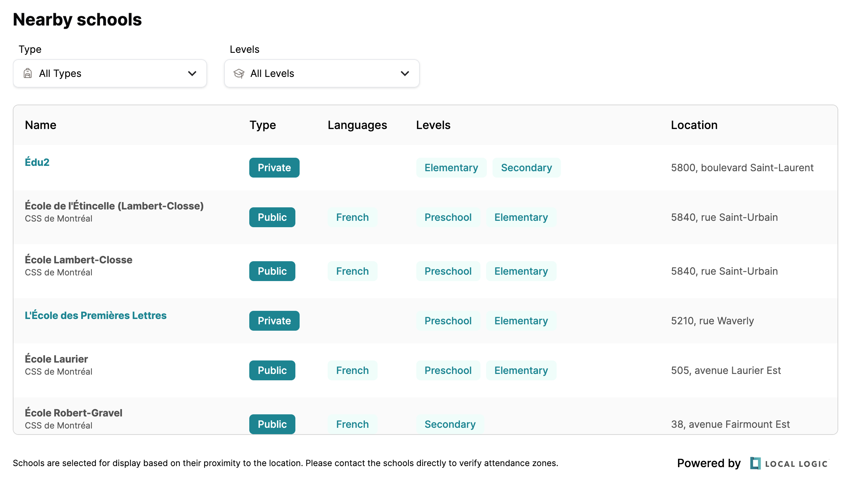
Task: Click the Private badge icon on Édu2
Action: click(273, 167)
